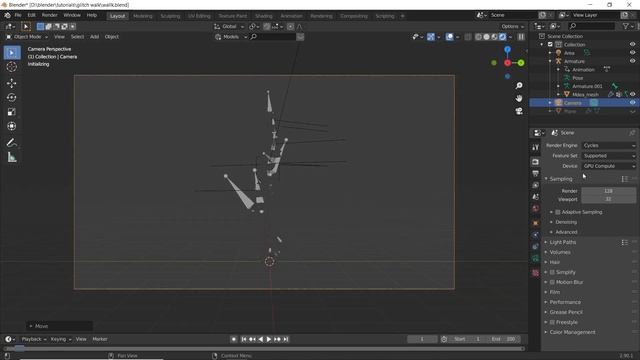This screenshot has width=640, height=360.
Task: Switch to the Shading workspace tab
Action: point(264,16)
